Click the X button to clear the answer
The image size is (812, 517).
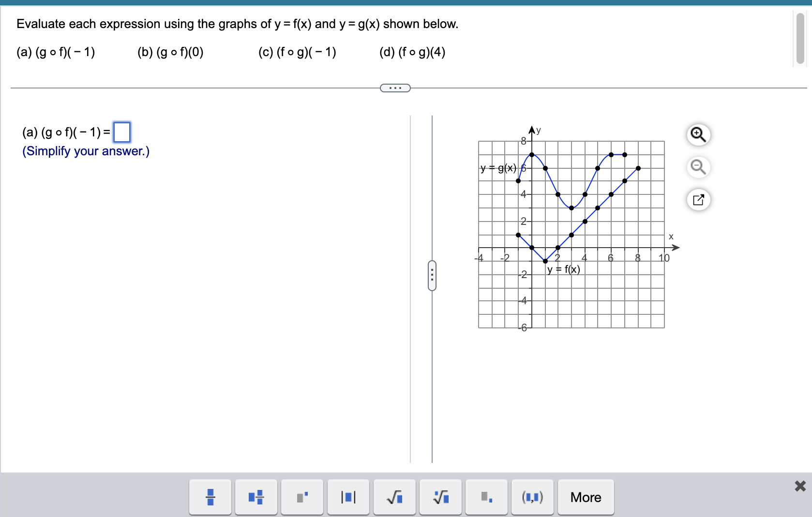pos(799,487)
